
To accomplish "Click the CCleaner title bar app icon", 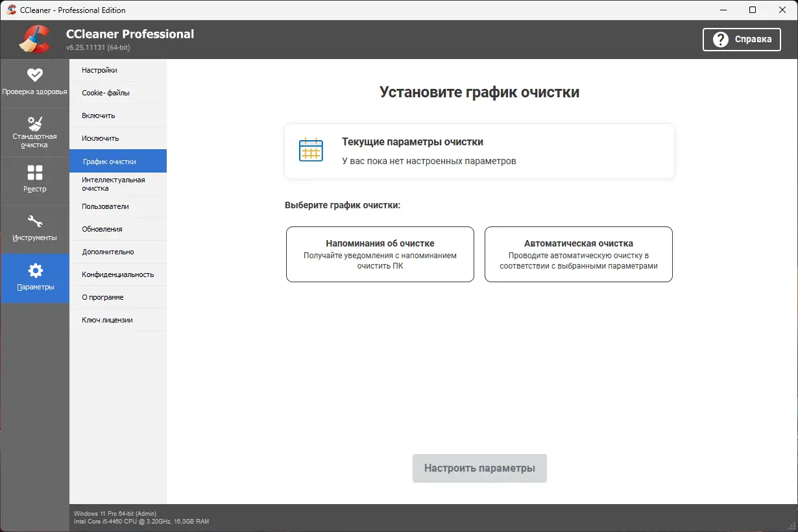I will (x=11, y=10).
